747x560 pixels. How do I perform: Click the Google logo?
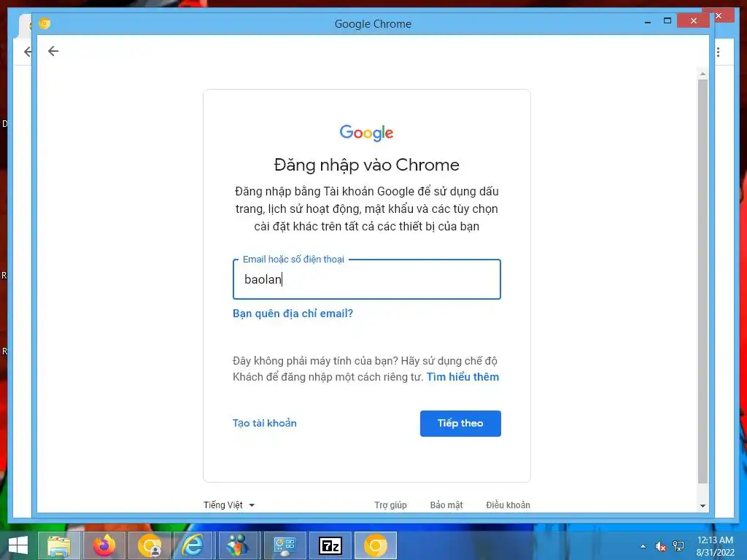coord(366,133)
